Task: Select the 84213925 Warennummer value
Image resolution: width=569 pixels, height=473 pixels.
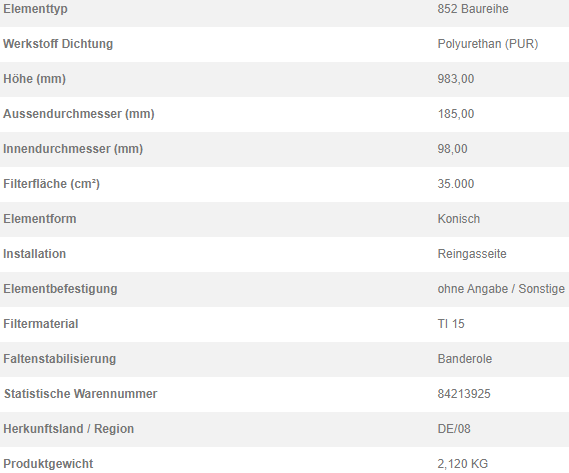Action: (x=464, y=394)
